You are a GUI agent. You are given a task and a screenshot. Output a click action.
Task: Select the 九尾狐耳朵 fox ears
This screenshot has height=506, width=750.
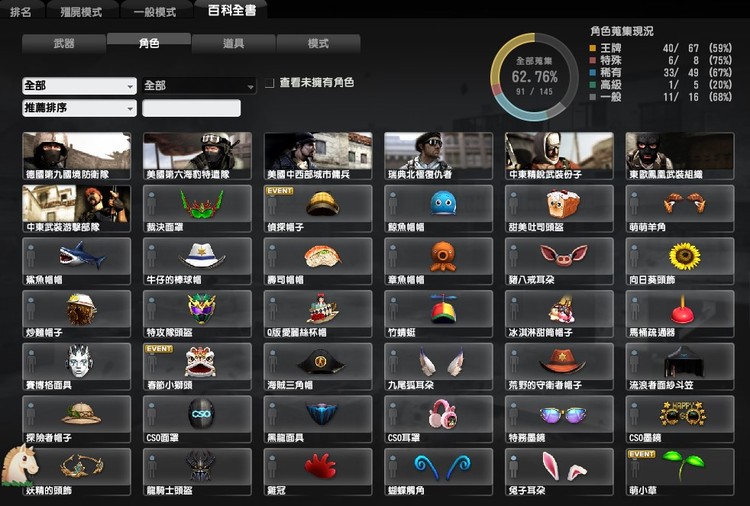tap(438, 366)
